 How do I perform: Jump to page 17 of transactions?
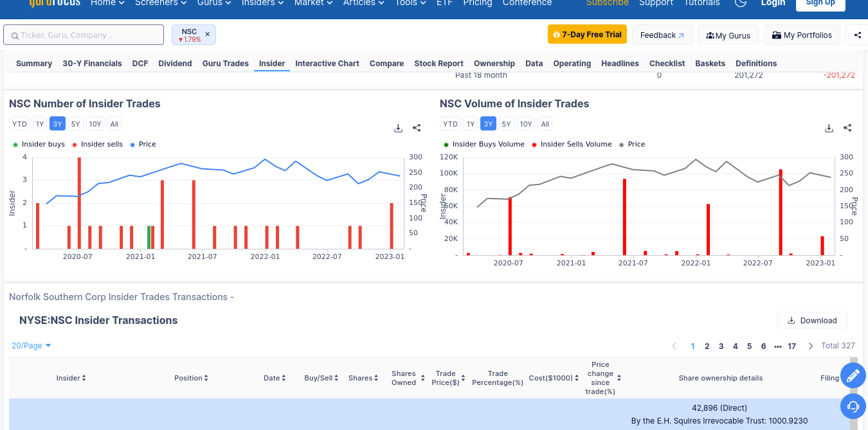point(792,346)
